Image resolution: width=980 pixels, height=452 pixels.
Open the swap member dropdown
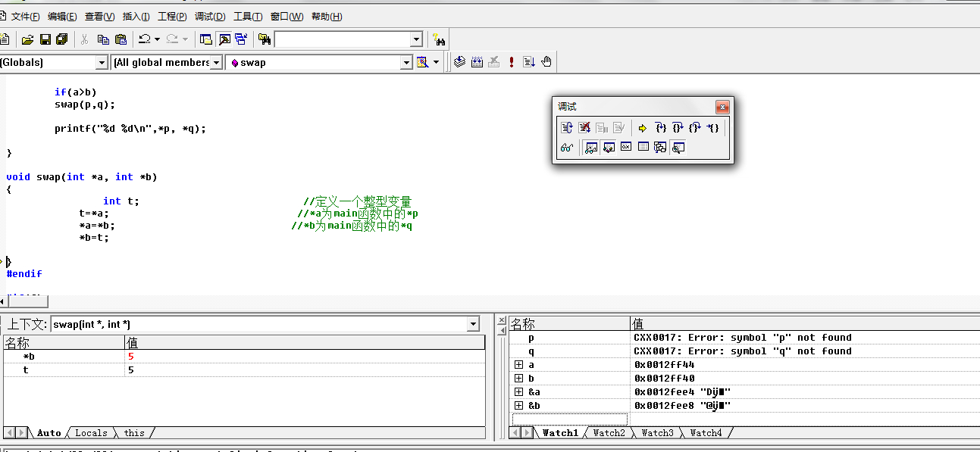pos(405,63)
